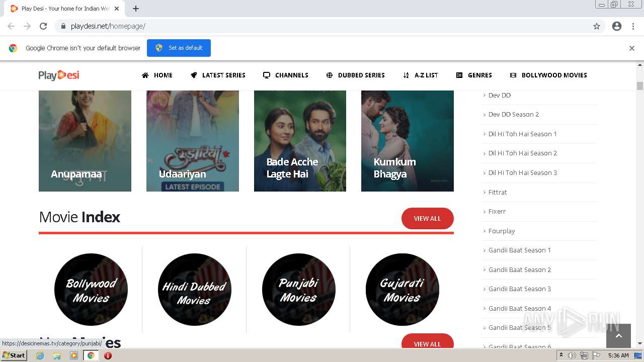The width and height of the screenshot is (644, 362).
Task: Click the PlayDesi logo
Action: pyautogui.click(x=59, y=75)
